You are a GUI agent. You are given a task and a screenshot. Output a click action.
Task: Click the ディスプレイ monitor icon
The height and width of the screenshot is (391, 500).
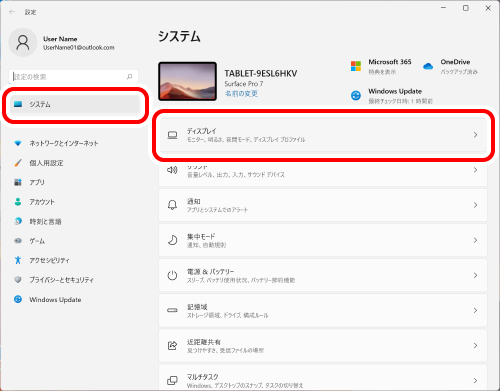[x=172, y=135]
